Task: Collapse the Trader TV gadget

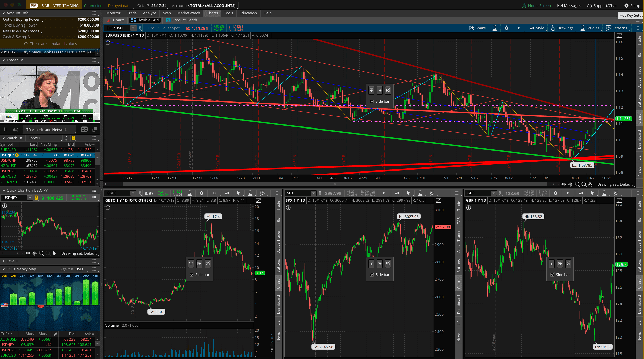Action: 4,60
